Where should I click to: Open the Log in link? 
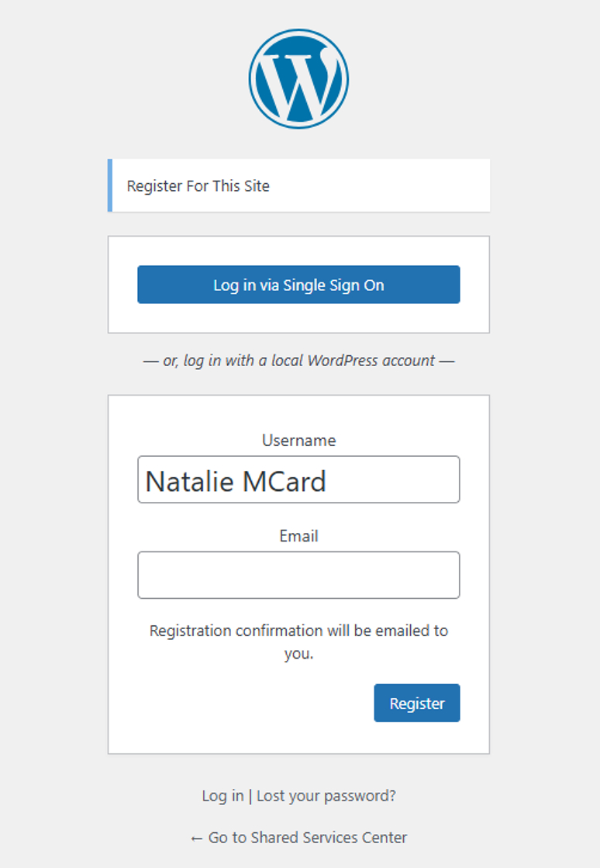click(x=222, y=796)
